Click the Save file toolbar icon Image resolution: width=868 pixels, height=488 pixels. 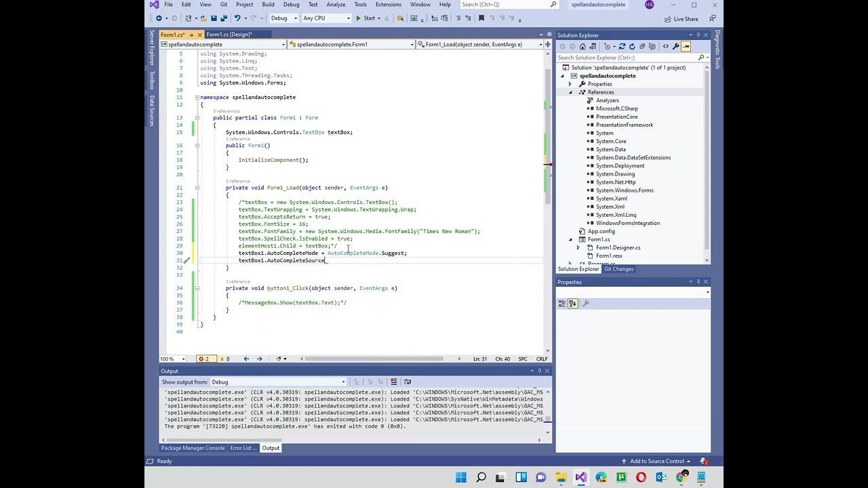tap(214, 18)
